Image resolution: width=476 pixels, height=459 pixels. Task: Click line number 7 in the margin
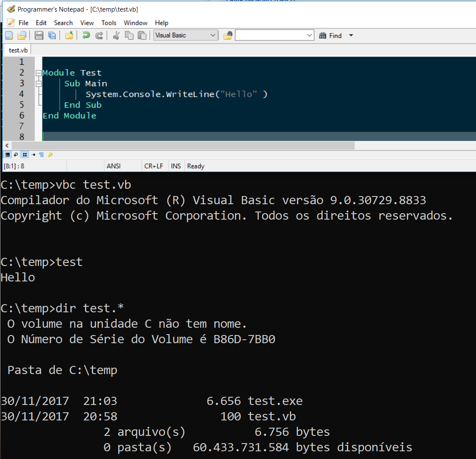coord(21,126)
